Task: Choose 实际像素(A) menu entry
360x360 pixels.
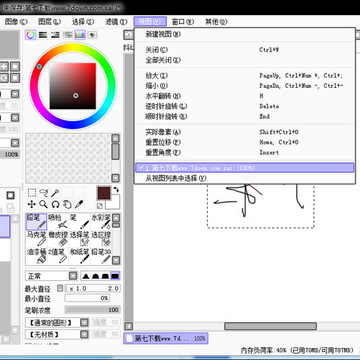Action: coord(245,132)
